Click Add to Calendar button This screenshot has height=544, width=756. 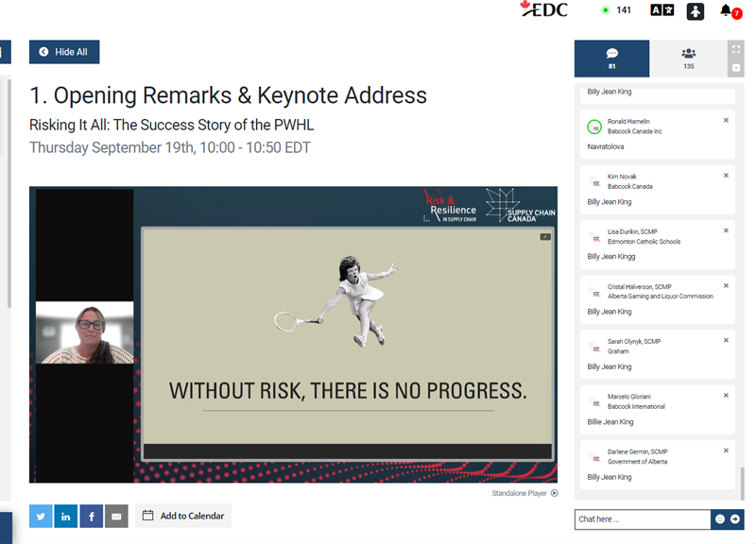[x=183, y=516]
